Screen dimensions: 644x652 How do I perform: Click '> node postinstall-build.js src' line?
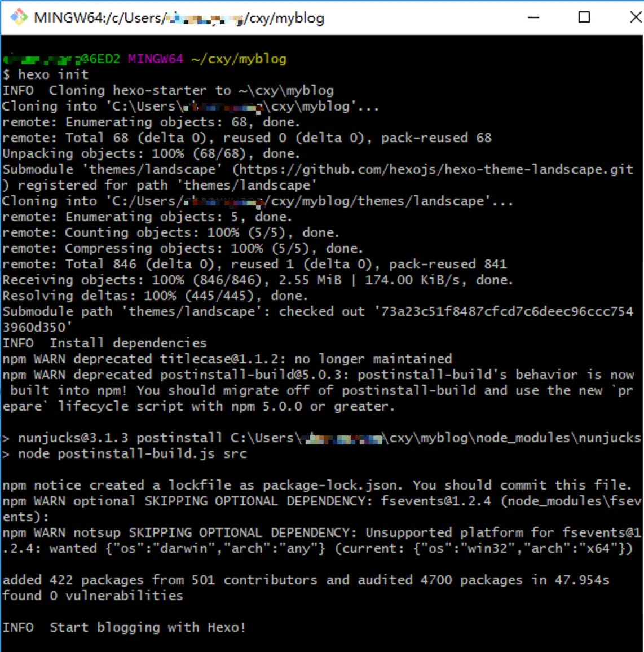[125, 454]
